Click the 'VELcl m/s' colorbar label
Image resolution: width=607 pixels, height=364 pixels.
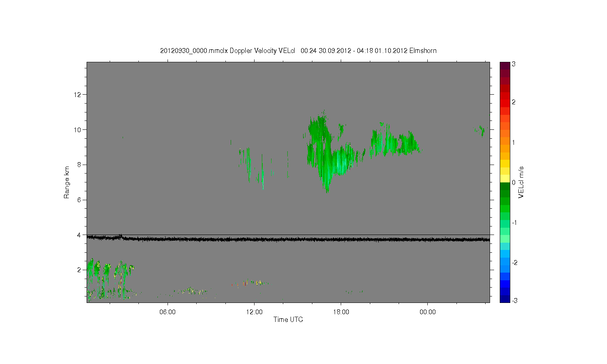[521, 182]
